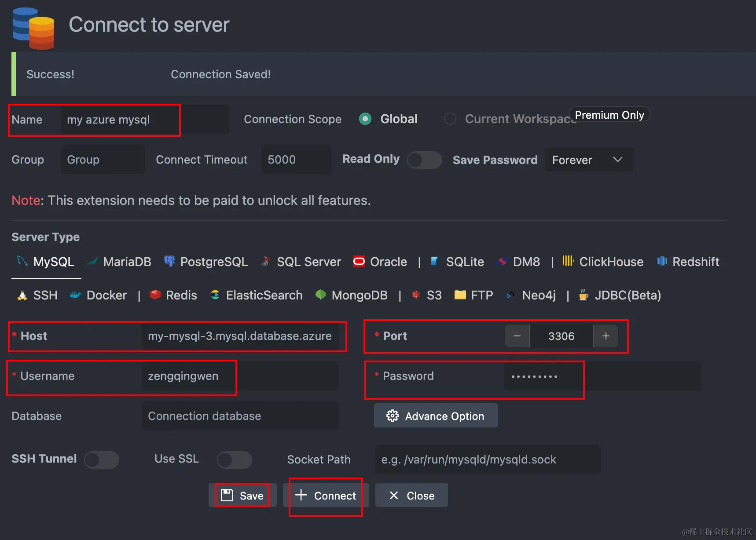Click the MariaDB seal icon
756x540 pixels.
coord(92,262)
